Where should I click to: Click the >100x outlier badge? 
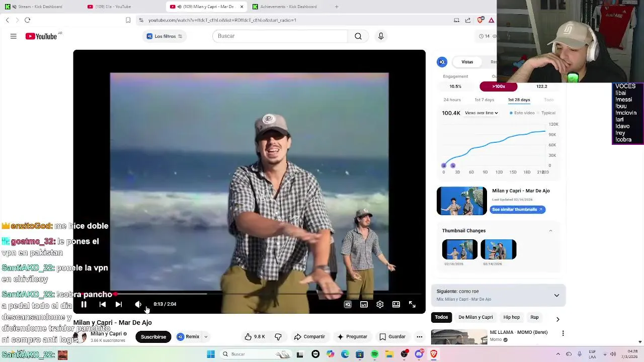pos(499,86)
